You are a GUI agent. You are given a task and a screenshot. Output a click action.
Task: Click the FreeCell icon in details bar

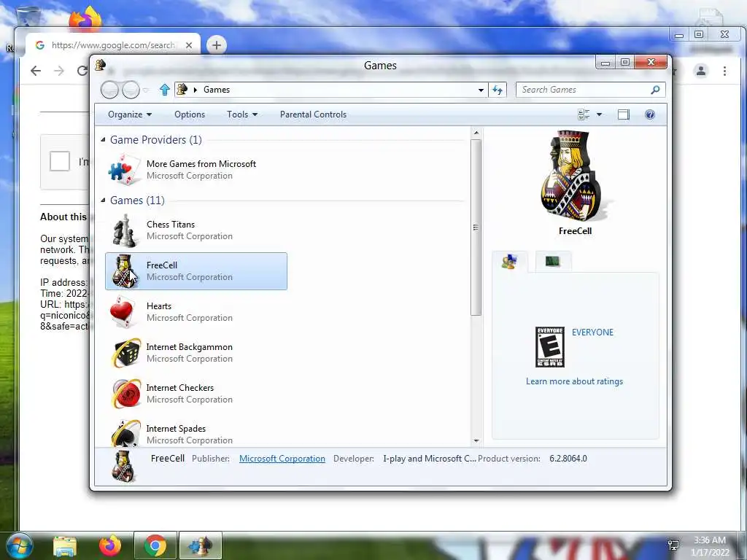click(x=123, y=466)
